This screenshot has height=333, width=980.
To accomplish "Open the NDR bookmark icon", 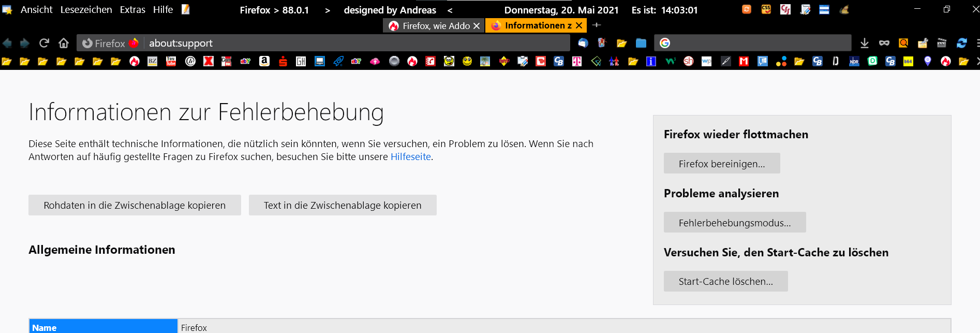I will pyautogui.click(x=854, y=61).
